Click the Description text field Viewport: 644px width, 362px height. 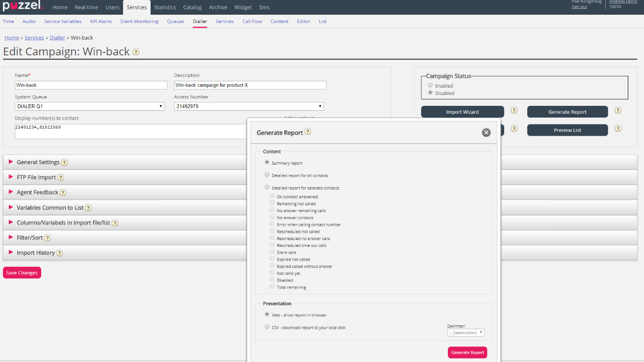click(x=250, y=85)
